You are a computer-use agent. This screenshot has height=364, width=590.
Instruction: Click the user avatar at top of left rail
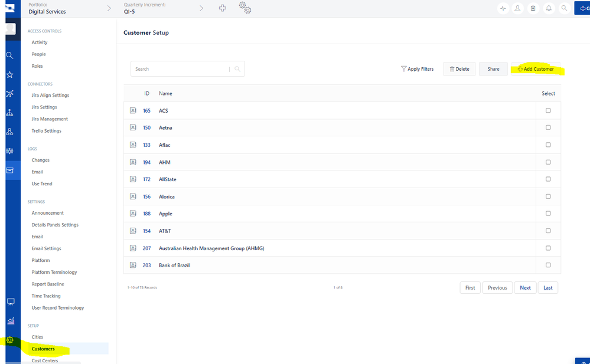(10, 28)
